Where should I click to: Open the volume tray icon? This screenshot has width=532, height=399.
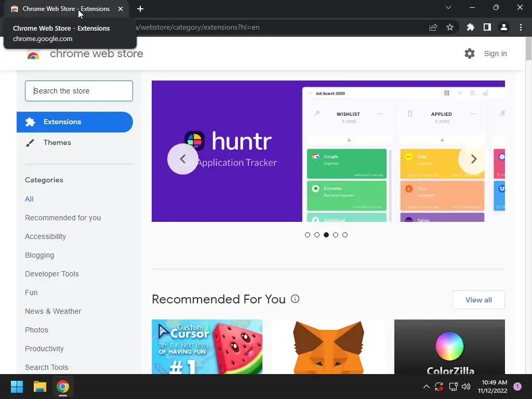pyautogui.click(x=466, y=387)
